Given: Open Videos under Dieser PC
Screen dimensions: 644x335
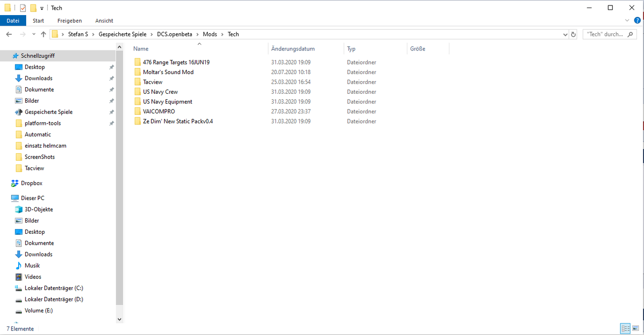Looking at the screenshot, I should [33, 277].
